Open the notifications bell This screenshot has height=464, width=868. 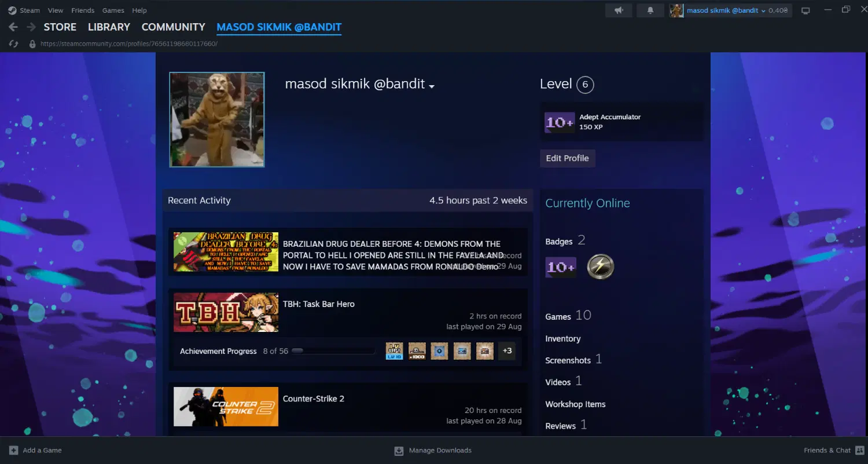tap(650, 10)
